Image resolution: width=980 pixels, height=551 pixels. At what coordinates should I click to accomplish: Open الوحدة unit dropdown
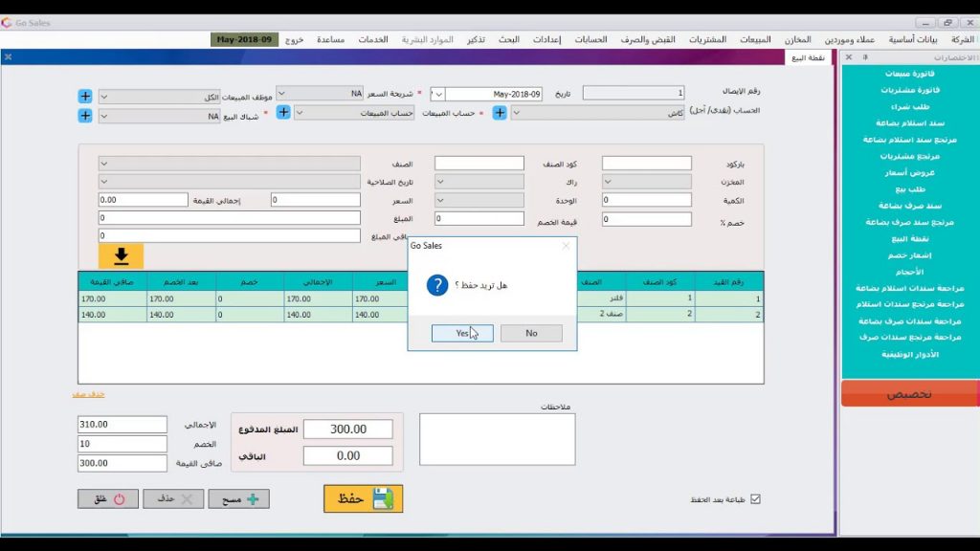(440, 201)
